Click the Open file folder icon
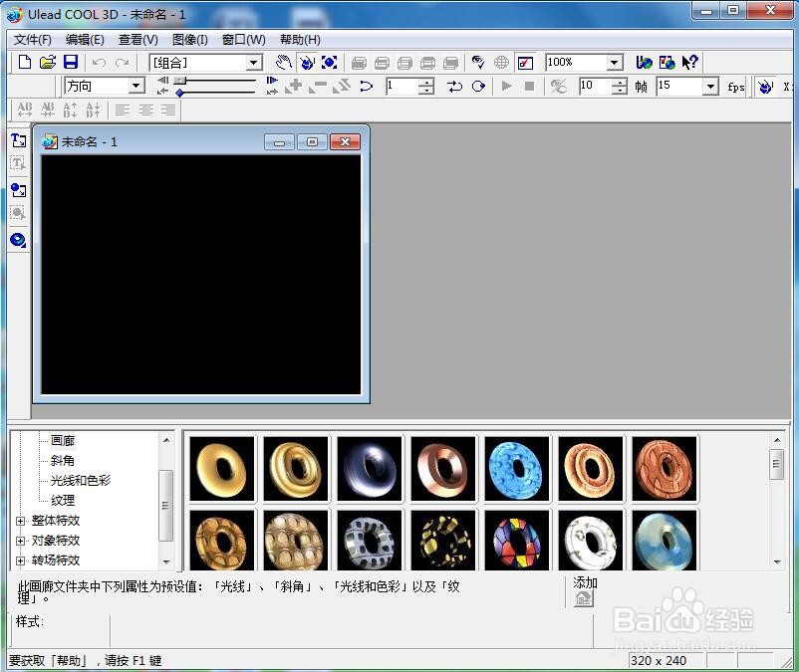This screenshot has height=672, width=799. pos(48,62)
